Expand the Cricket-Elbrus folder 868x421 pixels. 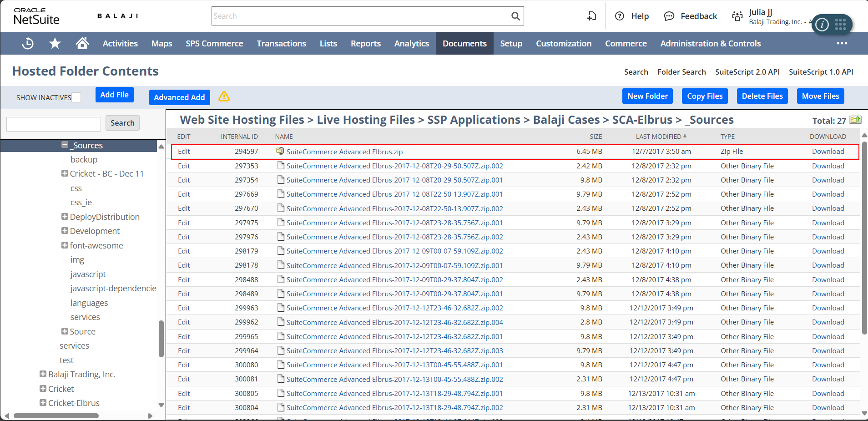[x=43, y=403]
